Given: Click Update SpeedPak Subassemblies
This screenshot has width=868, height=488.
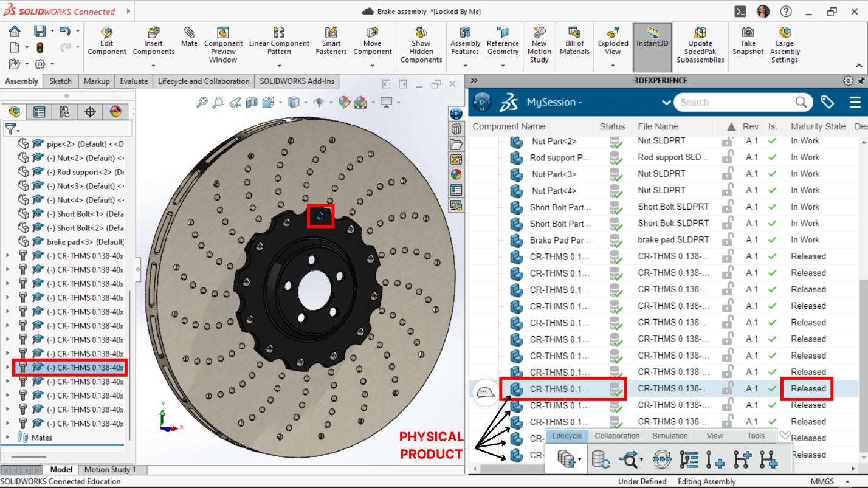Looking at the screenshot, I should click(x=700, y=45).
